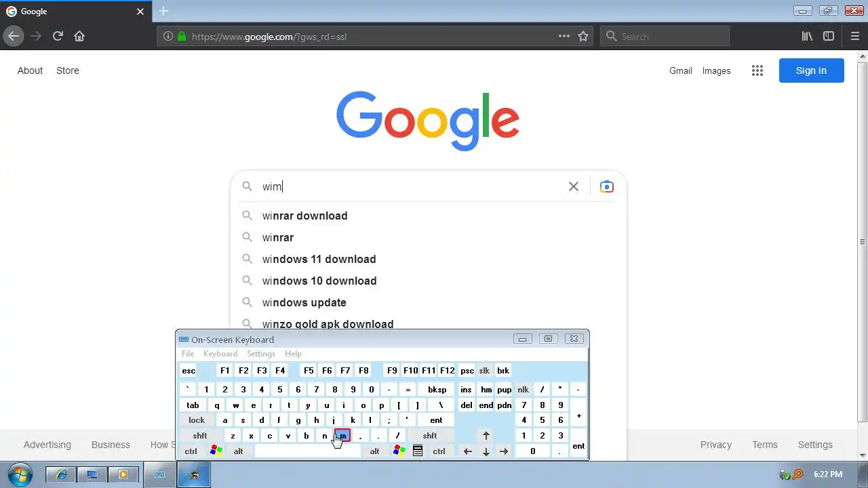The height and width of the screenshot is (488, 868).
Task: Clear the search box with the X icon
Action: point(574,186)
